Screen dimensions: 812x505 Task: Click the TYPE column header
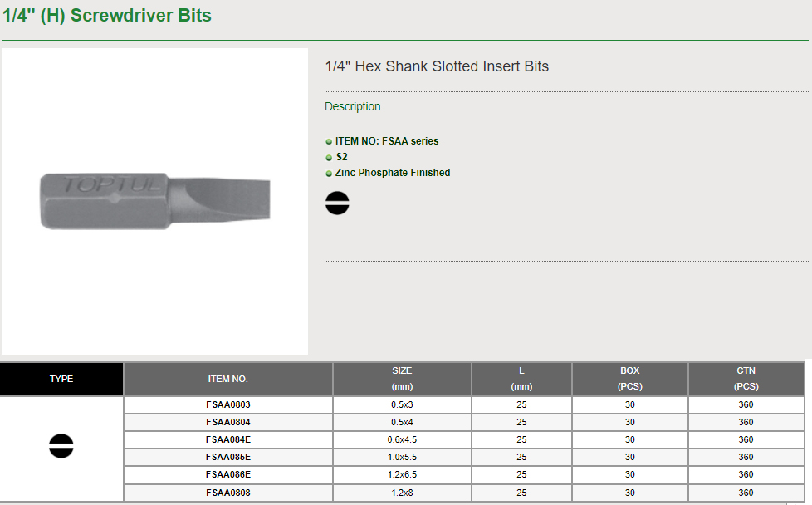pos(61,379)
